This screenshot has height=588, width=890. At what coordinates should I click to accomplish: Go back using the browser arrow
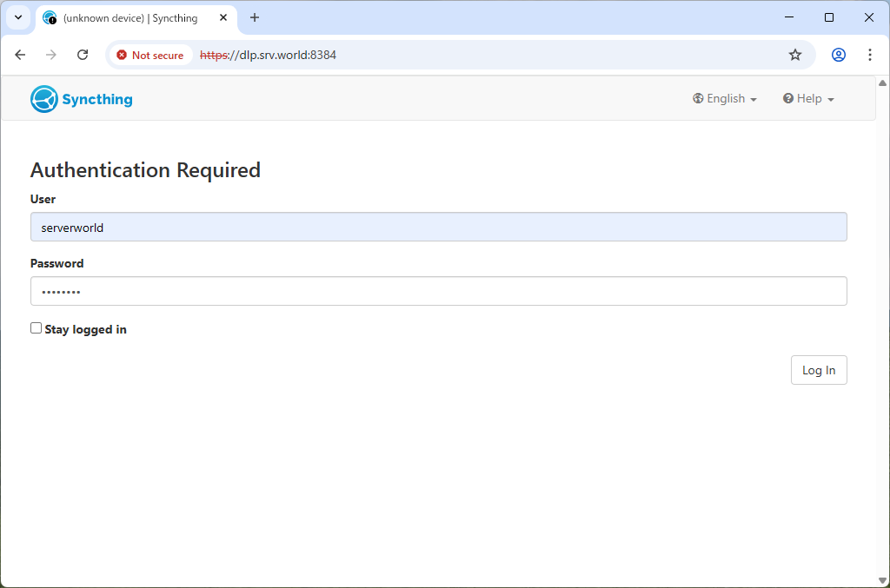(x=20, y=55)
